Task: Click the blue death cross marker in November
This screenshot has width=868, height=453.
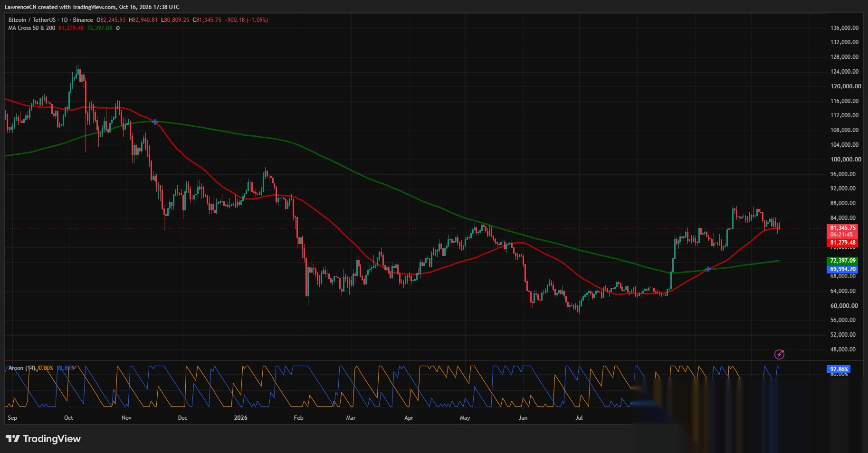Action: pyautogui.click(x=155, y=122)
